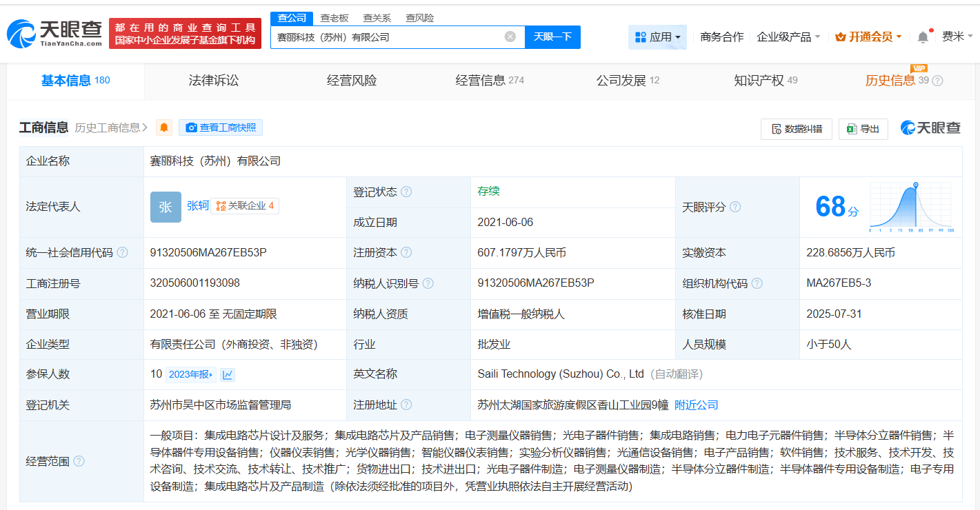Open the 应用 dropdown menu
The width and height of the screenshot is (980, 510).
[657, 37]
